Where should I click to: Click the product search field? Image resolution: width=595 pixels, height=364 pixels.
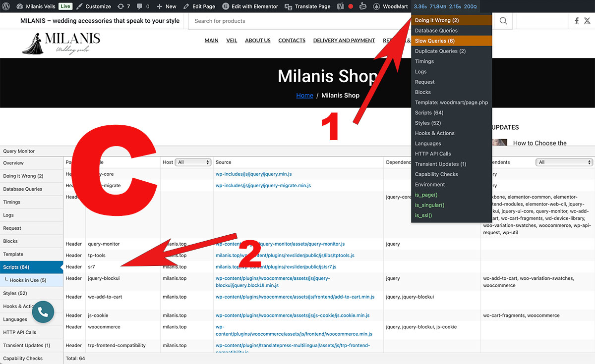[342, 21]
